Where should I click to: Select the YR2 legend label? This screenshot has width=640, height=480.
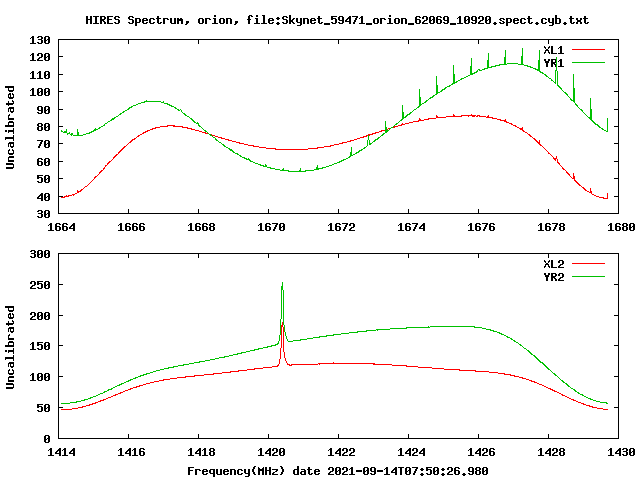click(x=553, y=277)
